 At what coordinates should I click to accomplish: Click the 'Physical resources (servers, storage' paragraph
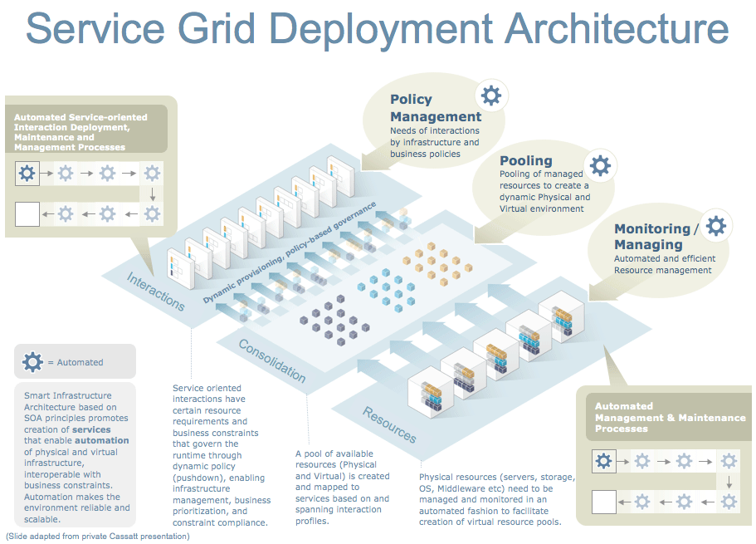point(497,500)
